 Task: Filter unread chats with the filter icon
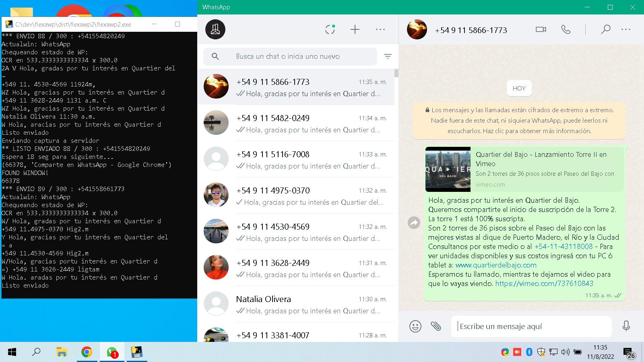388,57
